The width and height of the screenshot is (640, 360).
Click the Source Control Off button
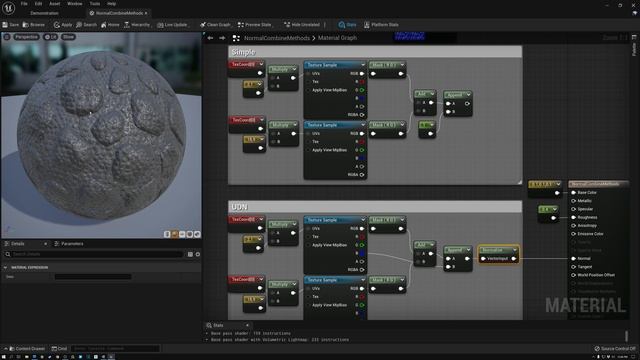point(615,349)
